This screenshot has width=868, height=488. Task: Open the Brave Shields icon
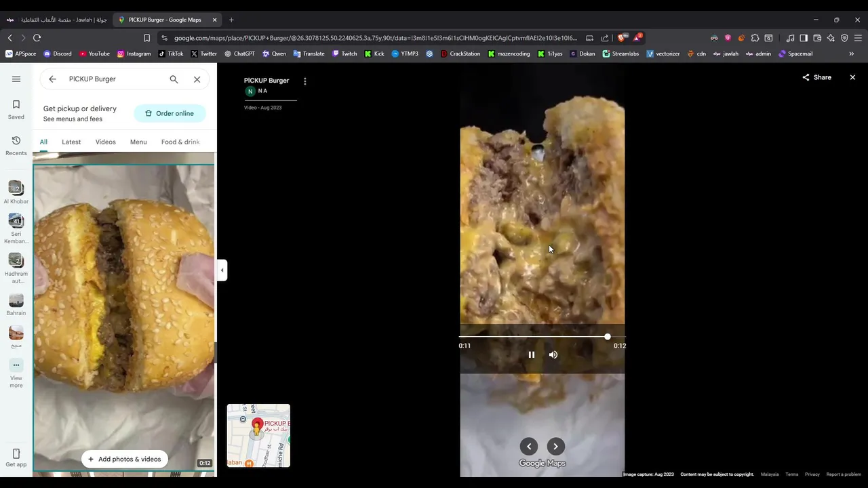[x=621, y=38]
